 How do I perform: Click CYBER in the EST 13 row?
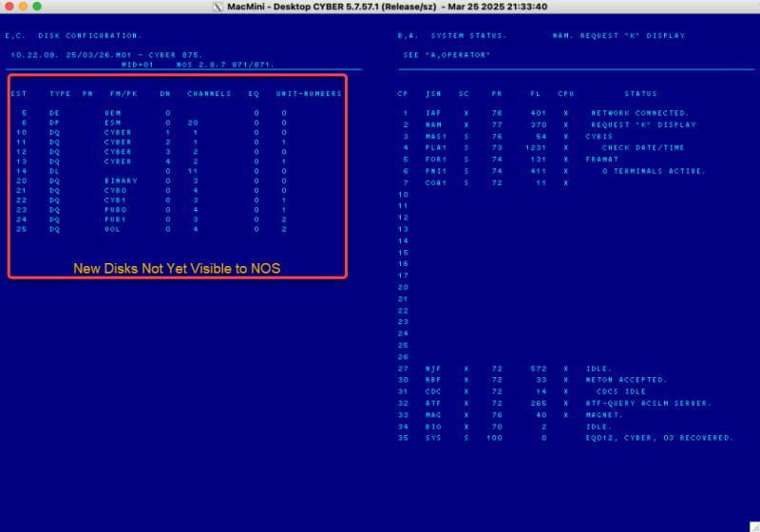(118, 161)
